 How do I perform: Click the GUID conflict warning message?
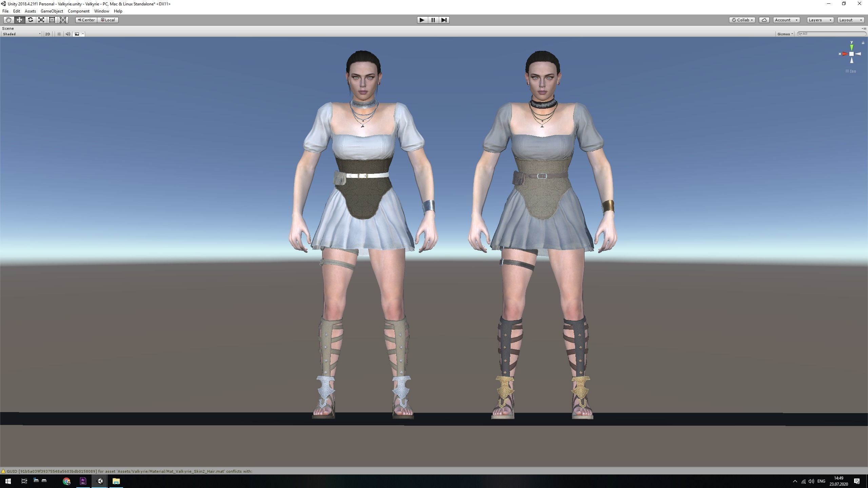tap(130, 471)
